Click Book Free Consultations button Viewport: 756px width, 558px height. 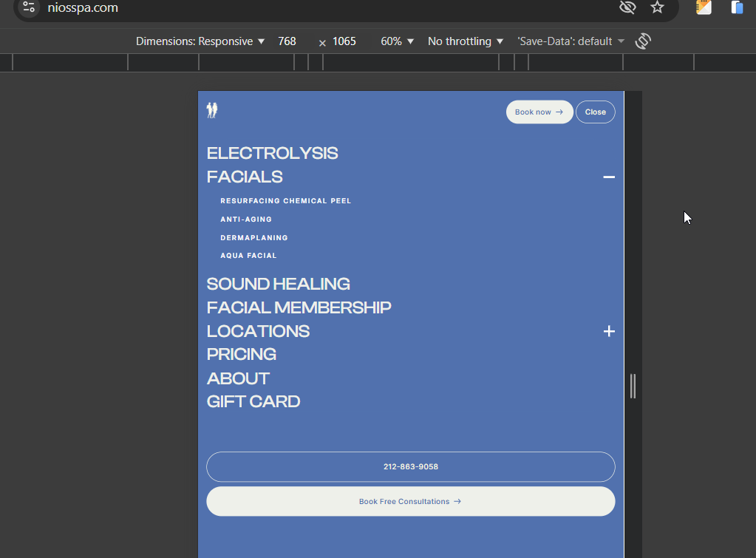(411, 502)
